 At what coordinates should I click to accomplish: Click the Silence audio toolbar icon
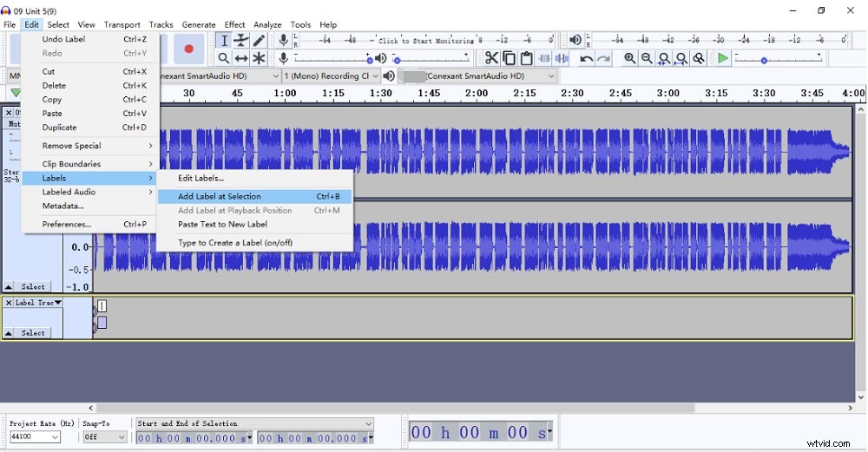(562, 58)
